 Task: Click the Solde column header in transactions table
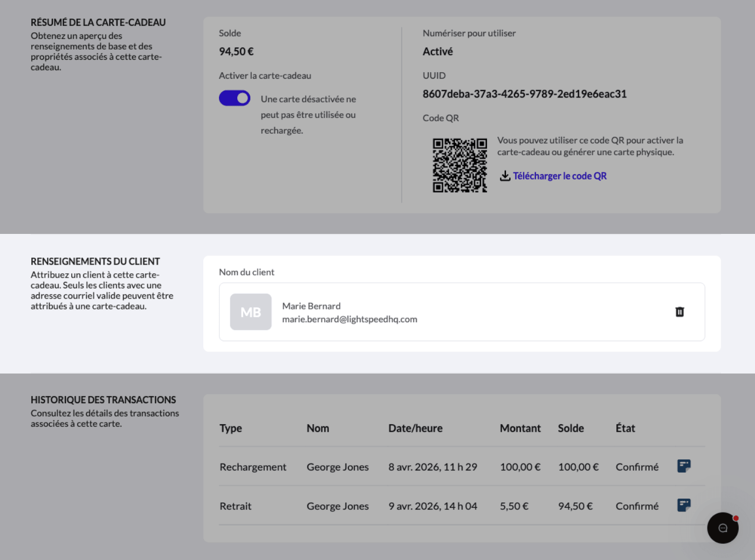coord(571,428)
